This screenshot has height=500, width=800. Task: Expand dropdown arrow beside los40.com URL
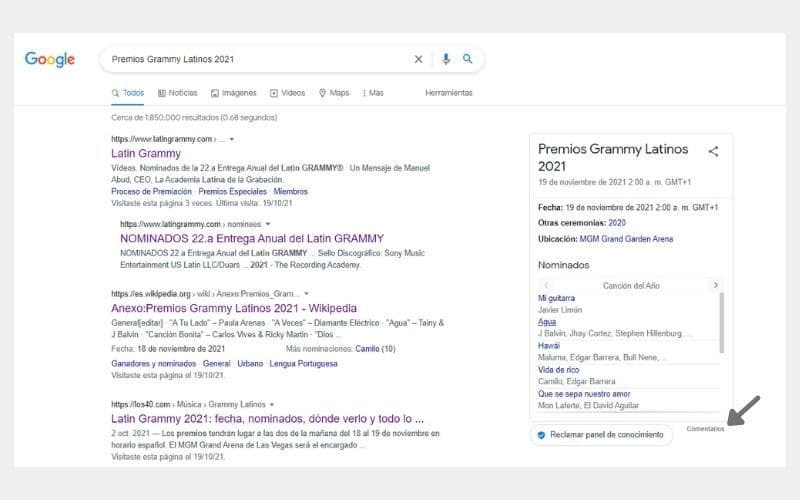pos(272,405)
